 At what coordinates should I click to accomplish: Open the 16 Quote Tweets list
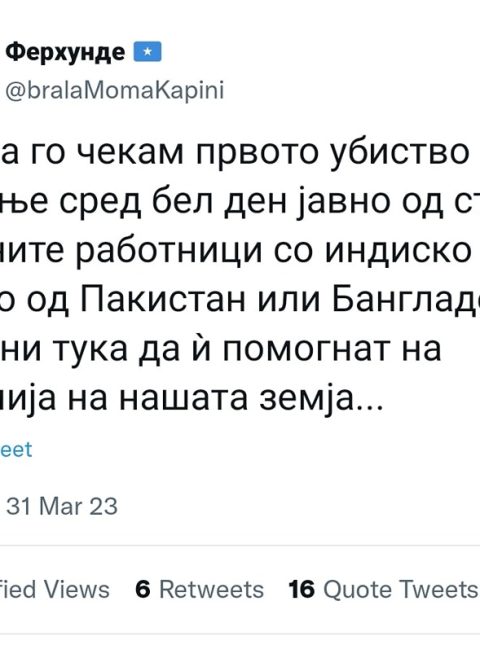383,589
